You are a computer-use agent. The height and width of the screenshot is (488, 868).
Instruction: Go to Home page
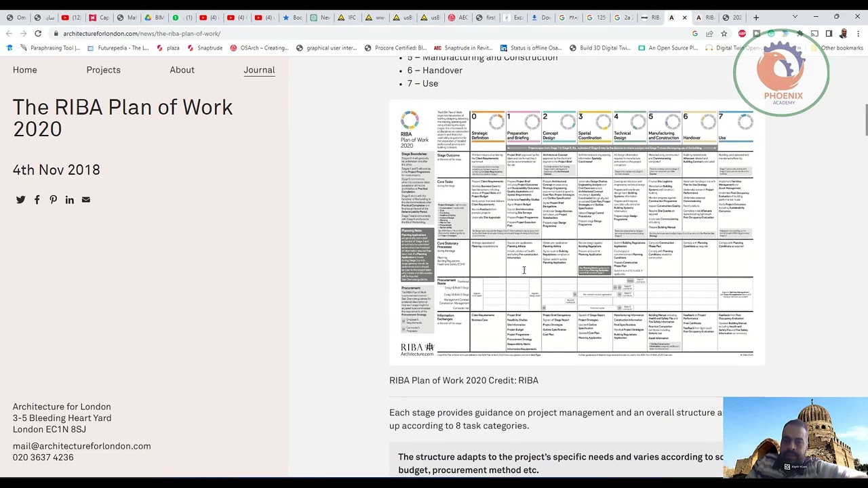24,70
